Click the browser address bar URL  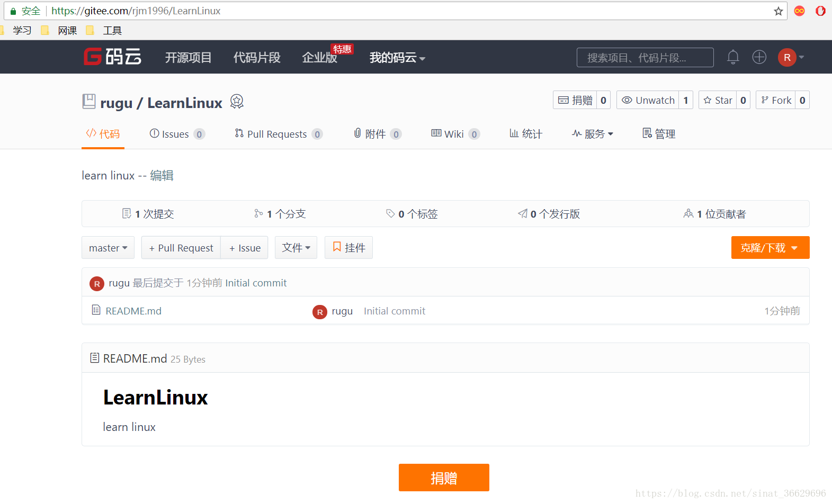(136, 11)
